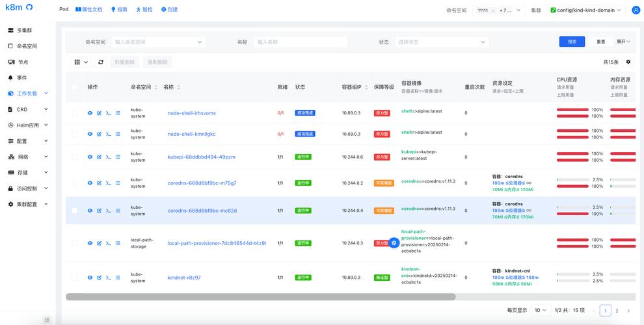The image size is (644, 325).
Task: Open table settings gear beside 共15条
Action: click(x=628, y=62)
